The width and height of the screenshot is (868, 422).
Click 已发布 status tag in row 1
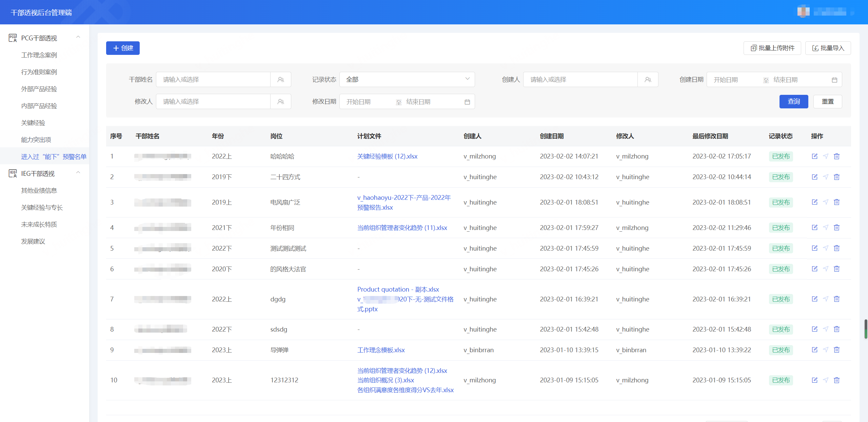click(781, 156)
